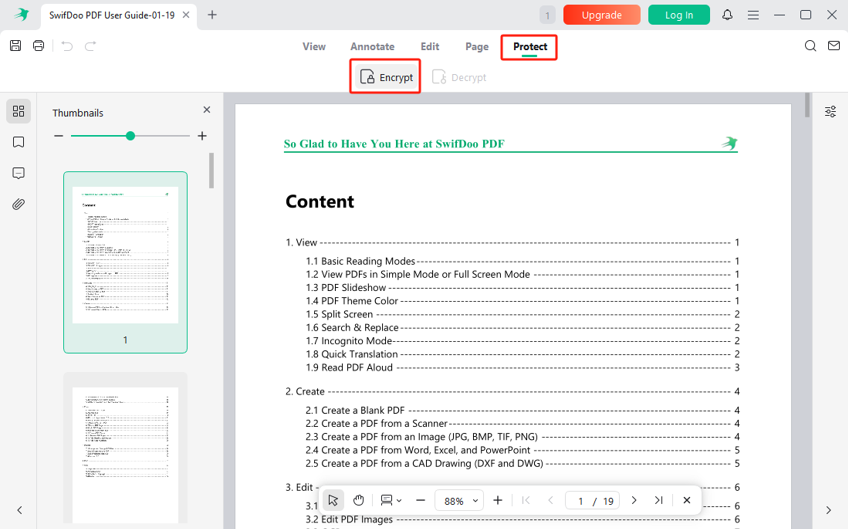Click the Print icon

[x=38, y=46]
